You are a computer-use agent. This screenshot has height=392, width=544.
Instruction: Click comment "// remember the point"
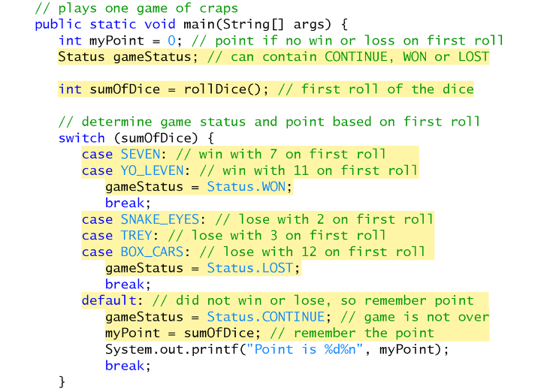pos(352,333)
